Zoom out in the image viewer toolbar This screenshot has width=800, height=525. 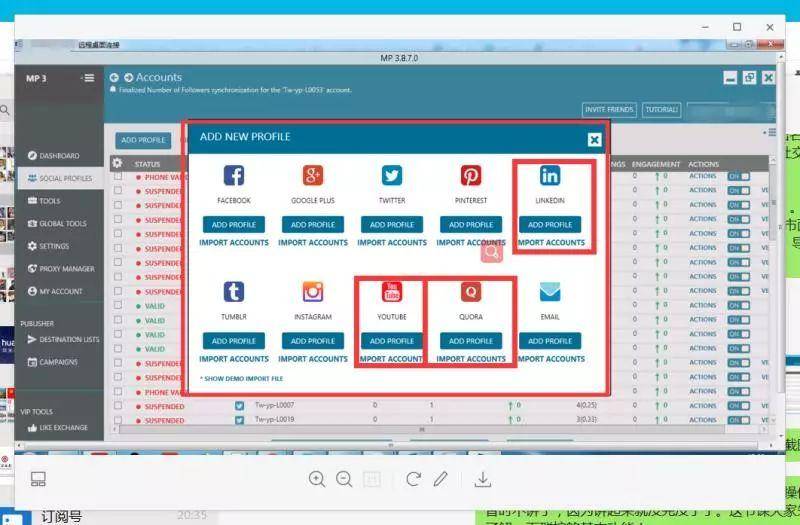(344, 479)
